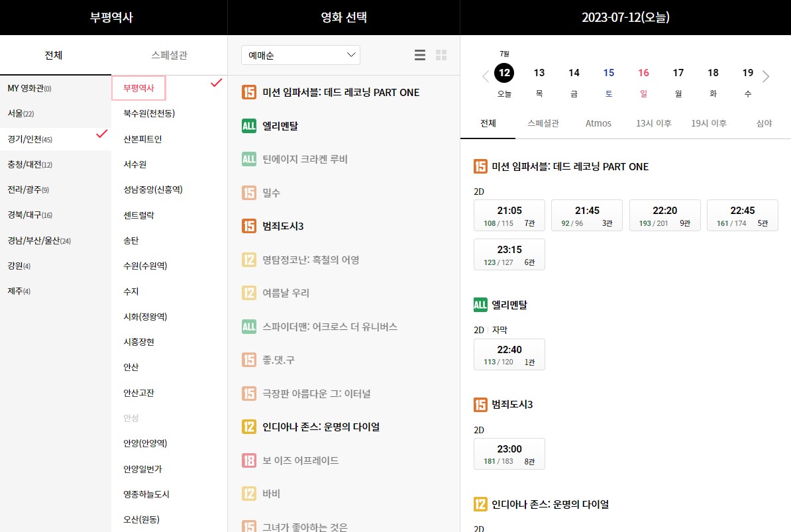This screenshot has height=532, width=791.
Task: Book 엘리멘탈 22:40 showtime 1관
Action: coord(509,354)
